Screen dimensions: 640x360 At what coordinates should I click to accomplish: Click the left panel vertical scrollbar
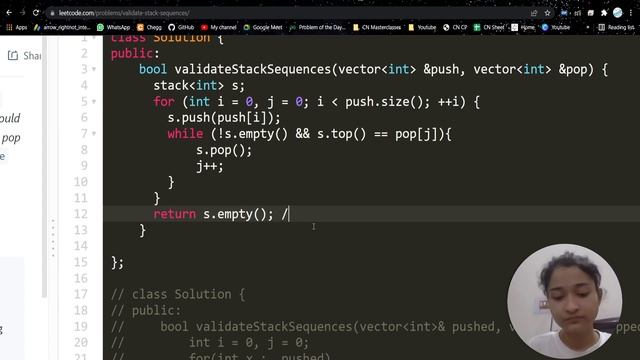pos(44,166)
